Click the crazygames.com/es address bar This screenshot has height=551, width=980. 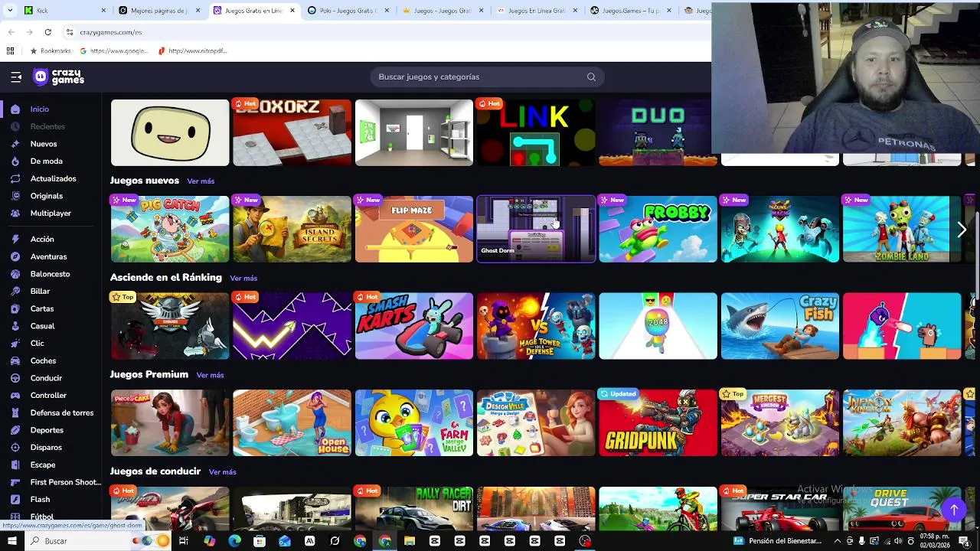click(383, 32)
